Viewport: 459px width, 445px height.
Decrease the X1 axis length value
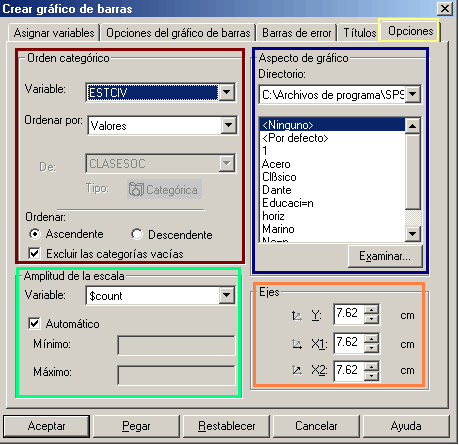point(371,348)
